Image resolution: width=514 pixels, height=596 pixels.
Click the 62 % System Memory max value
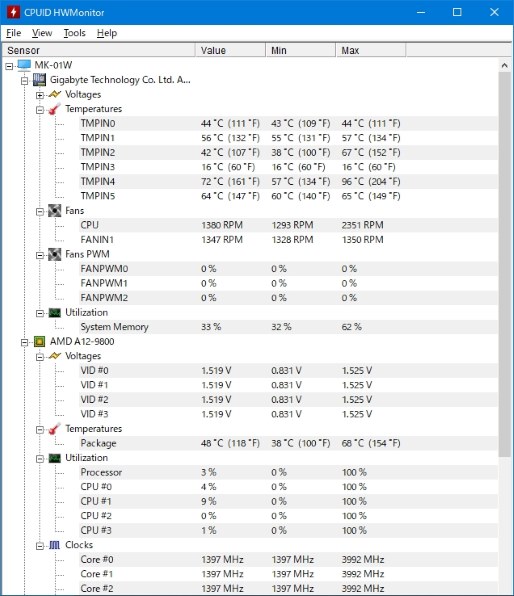352,327
